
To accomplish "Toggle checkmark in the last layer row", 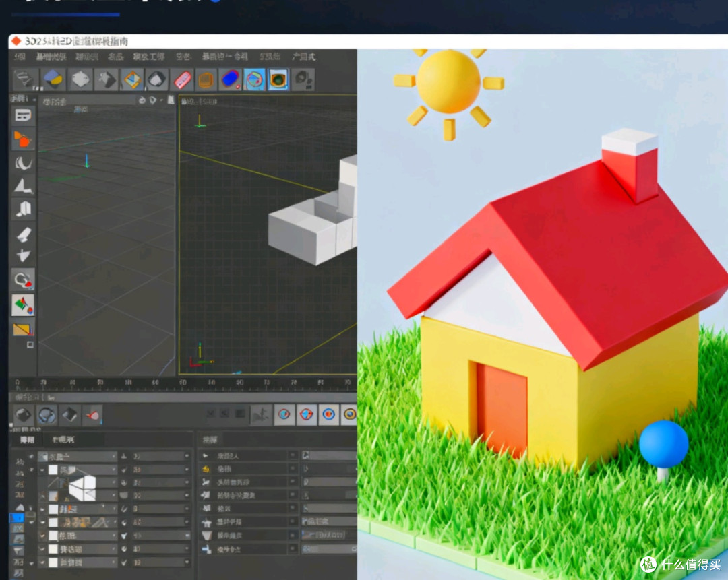I will [x=124, y=562].
